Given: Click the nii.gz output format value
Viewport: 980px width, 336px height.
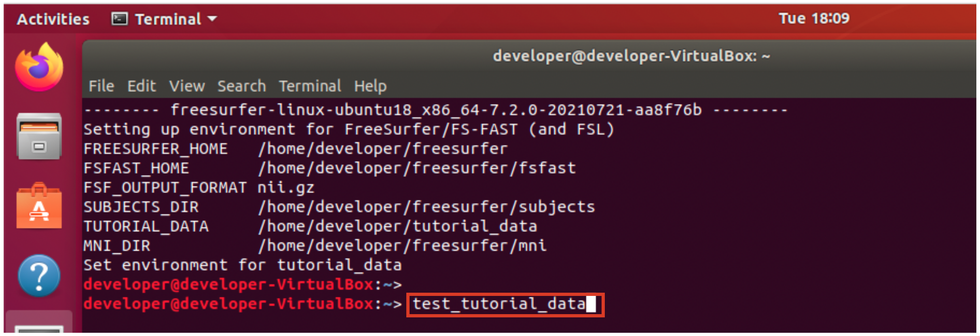Looking at the screenshot, I should pyautogui.click(x=286, y=188).
